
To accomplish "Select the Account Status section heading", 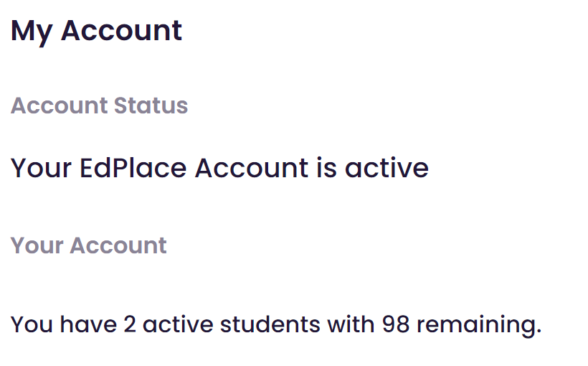I will click(x=100, y=105).
